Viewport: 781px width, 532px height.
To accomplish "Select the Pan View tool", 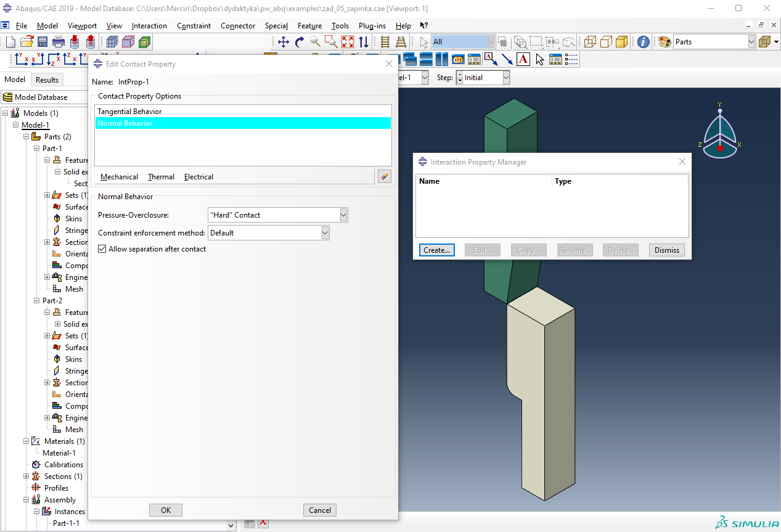I will (x=284, y=42).
